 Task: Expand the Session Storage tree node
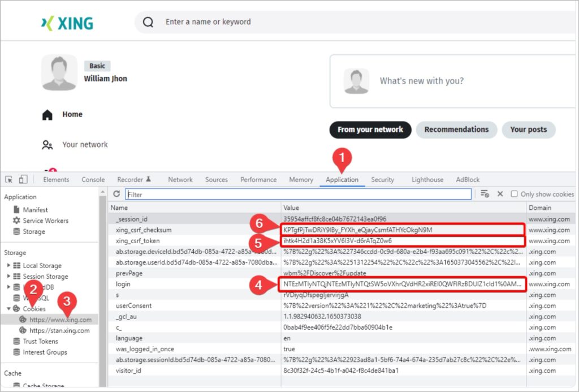coord(8,276)
